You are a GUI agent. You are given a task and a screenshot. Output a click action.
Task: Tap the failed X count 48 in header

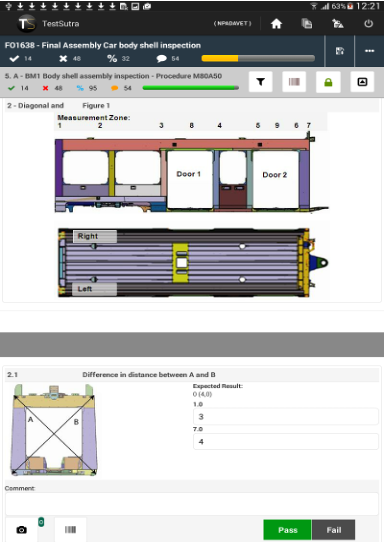(x=70, y=58)
